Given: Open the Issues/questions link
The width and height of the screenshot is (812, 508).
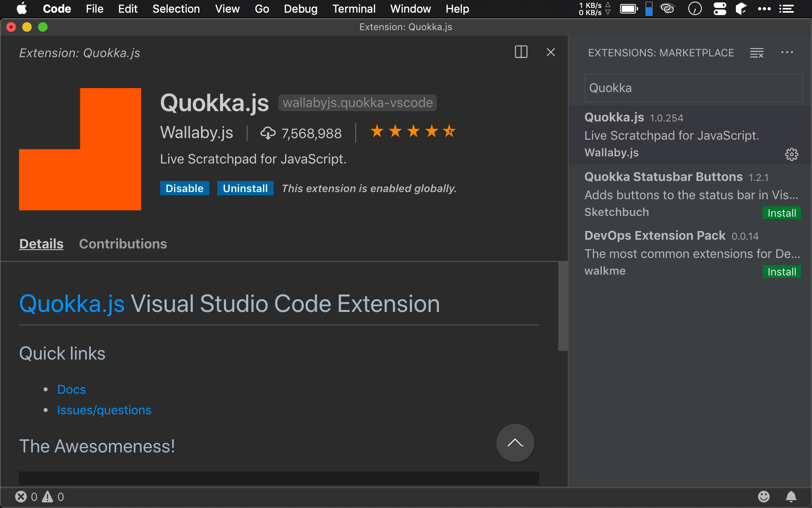Looking at the screenshot, I should pos(104,410).
